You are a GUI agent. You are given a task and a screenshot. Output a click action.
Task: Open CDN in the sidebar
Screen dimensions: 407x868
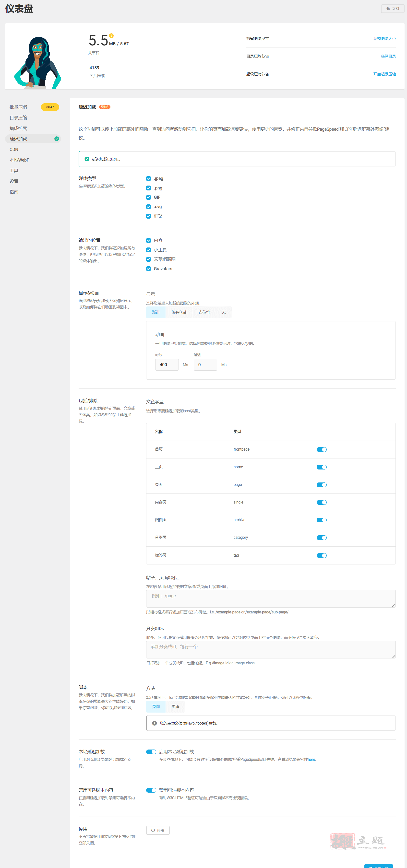click(x=14, y=150)
